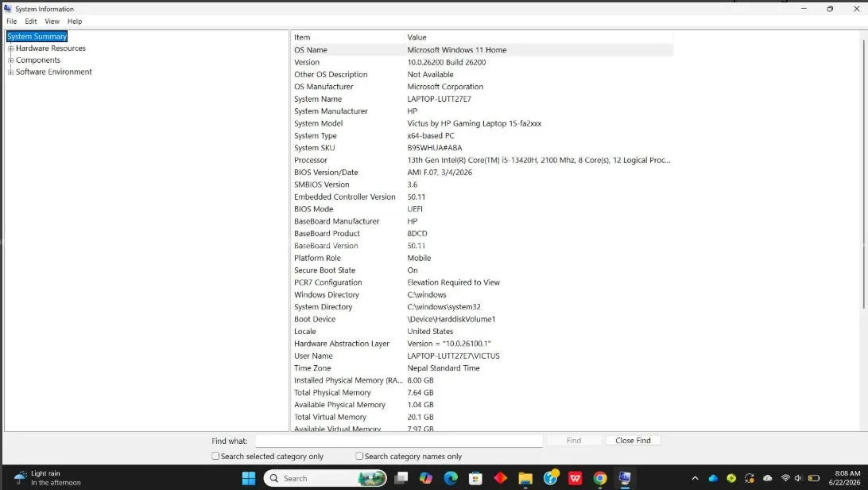Click the taskbar Search box
Screen dimensions: 868x490
[326, 478]
